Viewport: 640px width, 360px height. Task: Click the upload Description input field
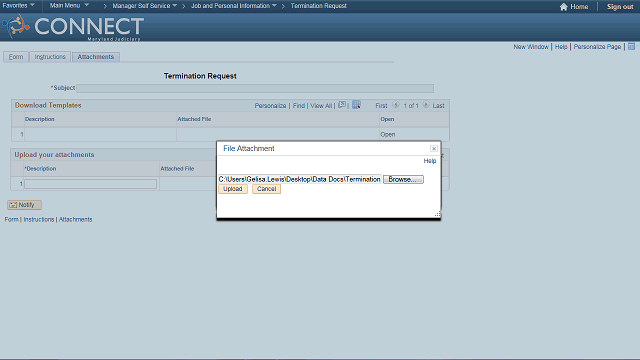click(x=91, y=184)
